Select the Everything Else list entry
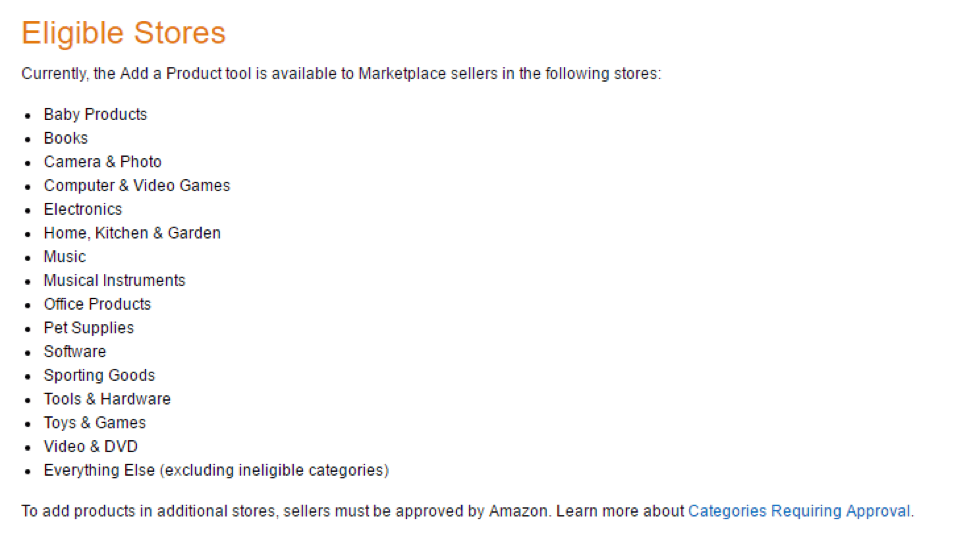Image resolution: width=975 pixels, height=535 pixels. [x=216, y=470]
